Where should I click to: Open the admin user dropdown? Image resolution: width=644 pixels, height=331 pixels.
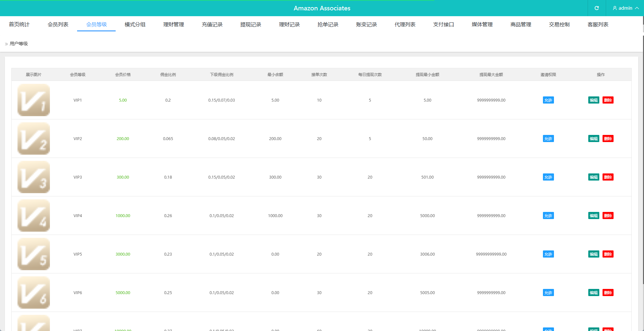[x=626, y=8]
